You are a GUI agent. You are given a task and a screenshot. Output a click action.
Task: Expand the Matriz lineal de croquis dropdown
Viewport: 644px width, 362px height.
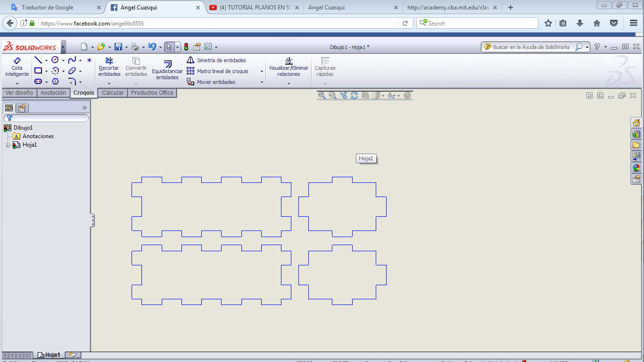pyautogui.click(x=262, y=71)
